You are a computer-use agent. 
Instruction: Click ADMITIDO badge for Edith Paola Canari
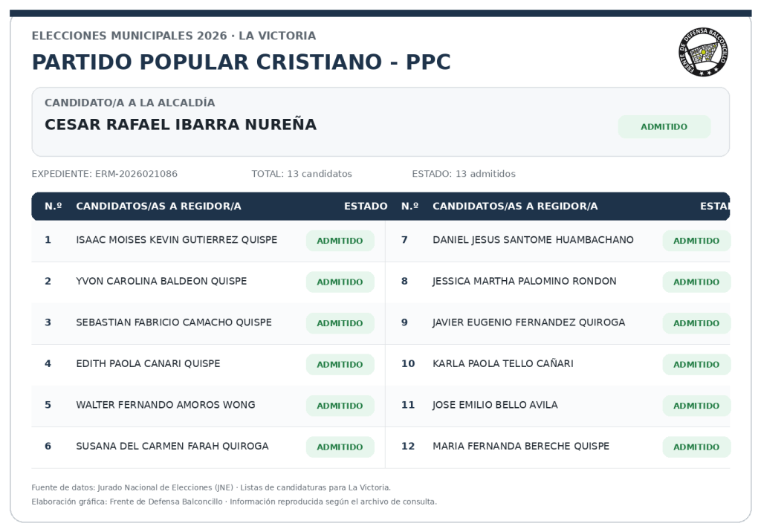point(340,365)
